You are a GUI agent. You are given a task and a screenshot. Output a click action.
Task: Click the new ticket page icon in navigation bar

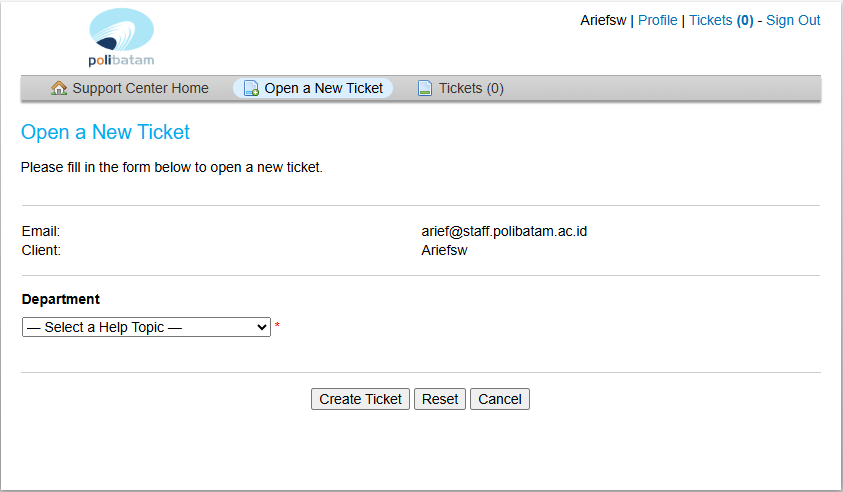[251, 88]
